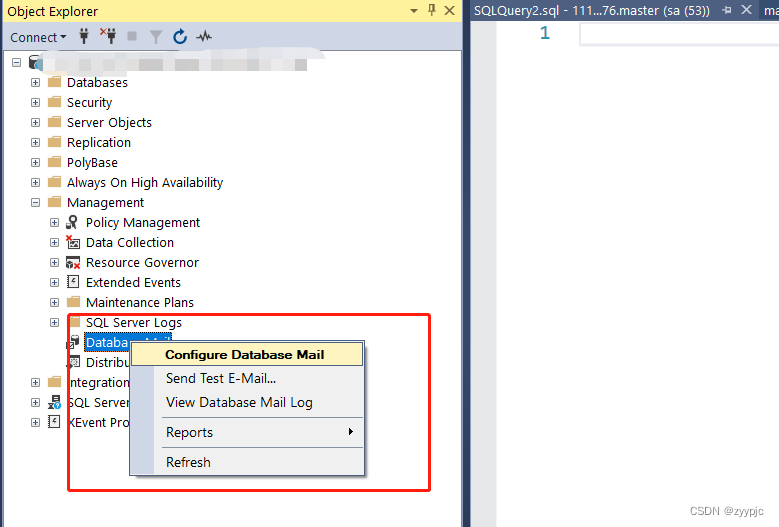Pin the SQLQuery2.sql tab

(x=727, y=10)
